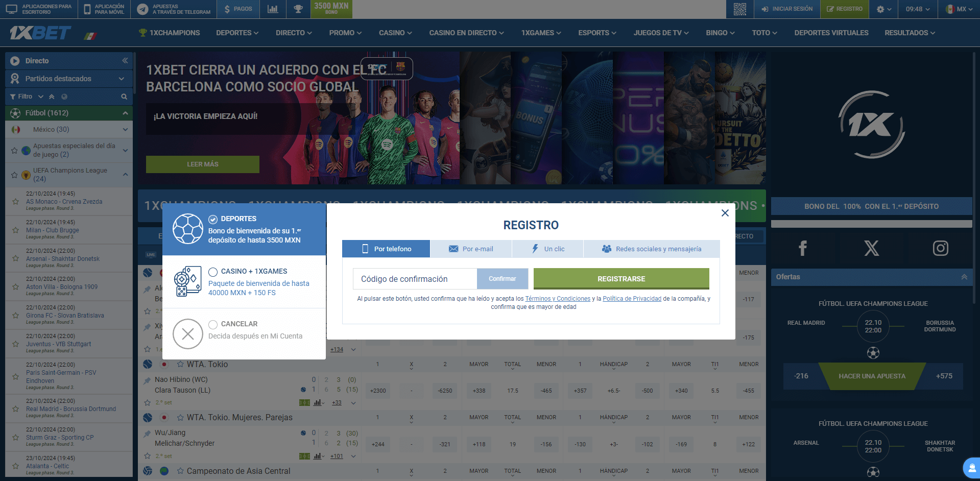
Task: Open the 09:48 time zone dropdown
Action: [918, 9]
